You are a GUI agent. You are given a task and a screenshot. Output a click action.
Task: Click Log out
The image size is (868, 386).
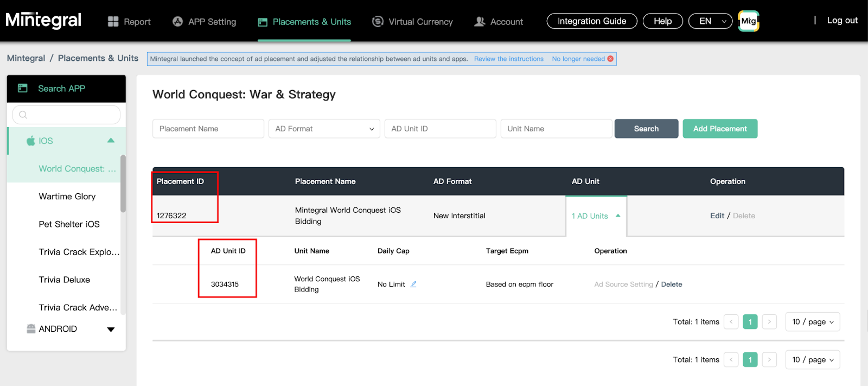[x=843, y=21]
